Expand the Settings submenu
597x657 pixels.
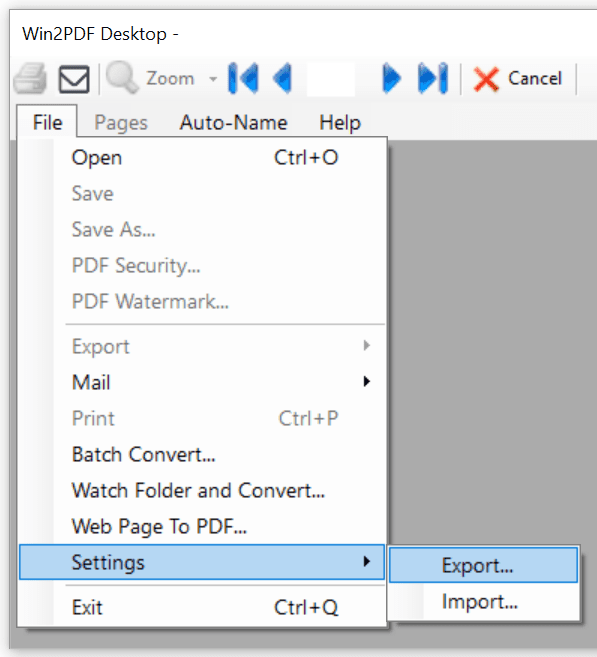(x=202, y=562)
